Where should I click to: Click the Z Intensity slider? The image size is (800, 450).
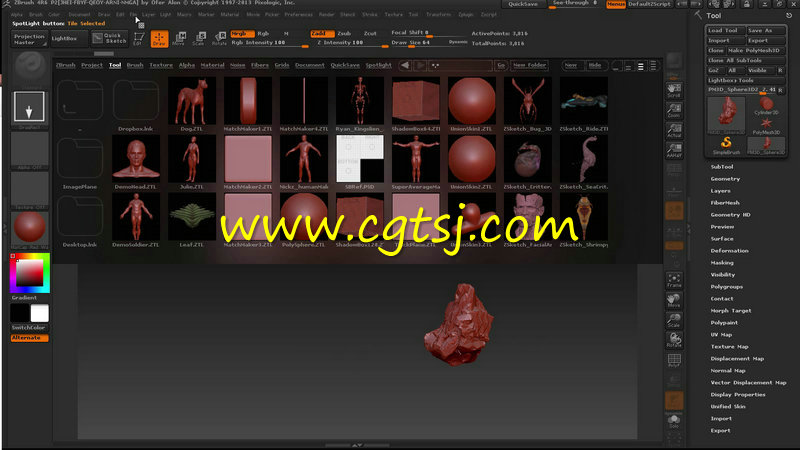point(350,43)
